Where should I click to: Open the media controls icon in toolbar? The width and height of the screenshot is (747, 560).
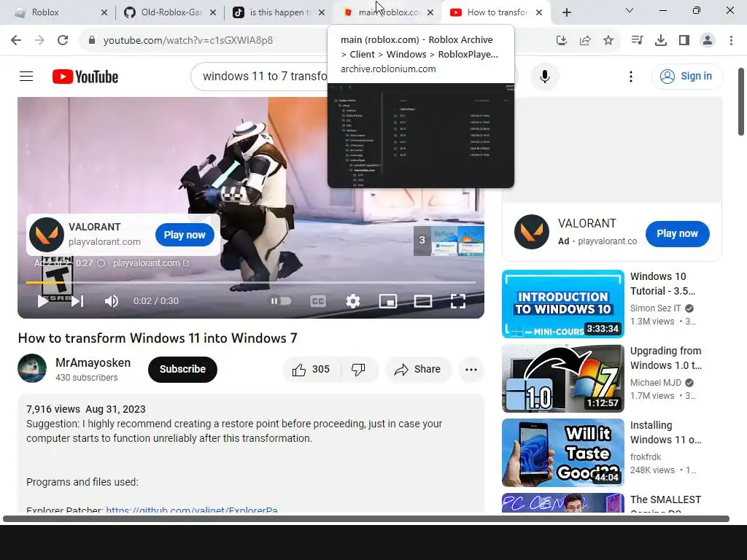[x=637, y=41]
